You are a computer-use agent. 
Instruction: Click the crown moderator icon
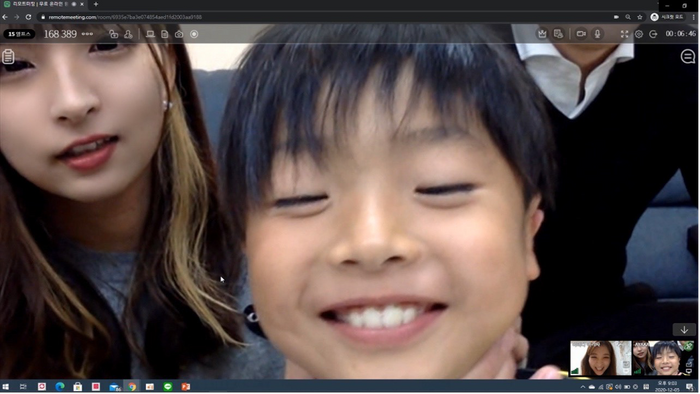point(542,34)
